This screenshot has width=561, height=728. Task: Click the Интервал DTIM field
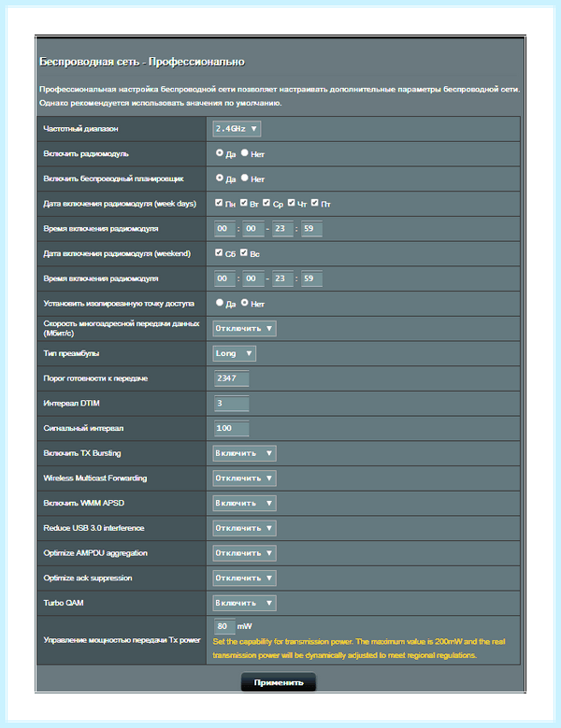pyautogui.click(x=231, y=404)
